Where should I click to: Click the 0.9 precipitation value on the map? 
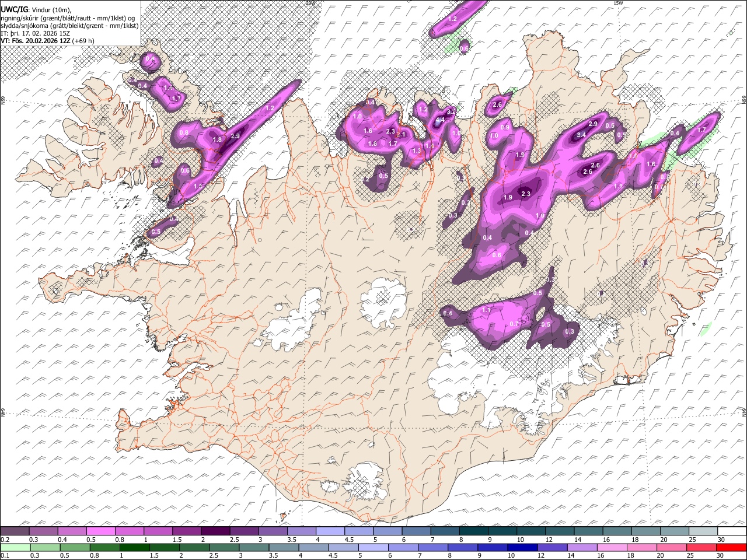click(x=505, y=127)
